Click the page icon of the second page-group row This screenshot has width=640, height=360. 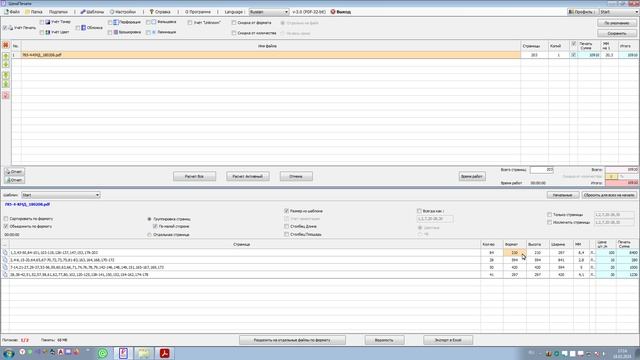tap(5, 260)
